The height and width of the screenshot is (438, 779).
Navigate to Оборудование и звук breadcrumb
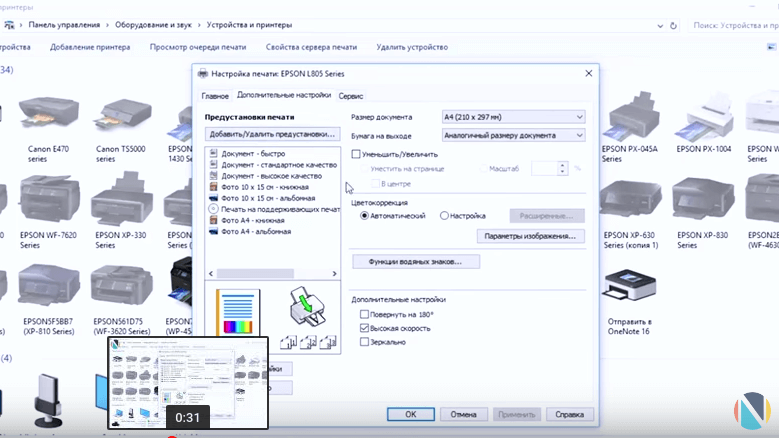pyautogui.click(x=153, y=25)
